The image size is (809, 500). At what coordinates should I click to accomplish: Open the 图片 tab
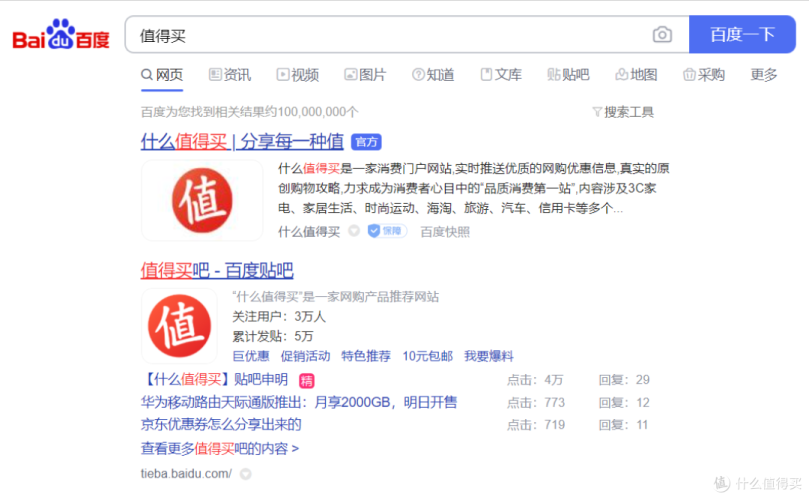[365, 75]
